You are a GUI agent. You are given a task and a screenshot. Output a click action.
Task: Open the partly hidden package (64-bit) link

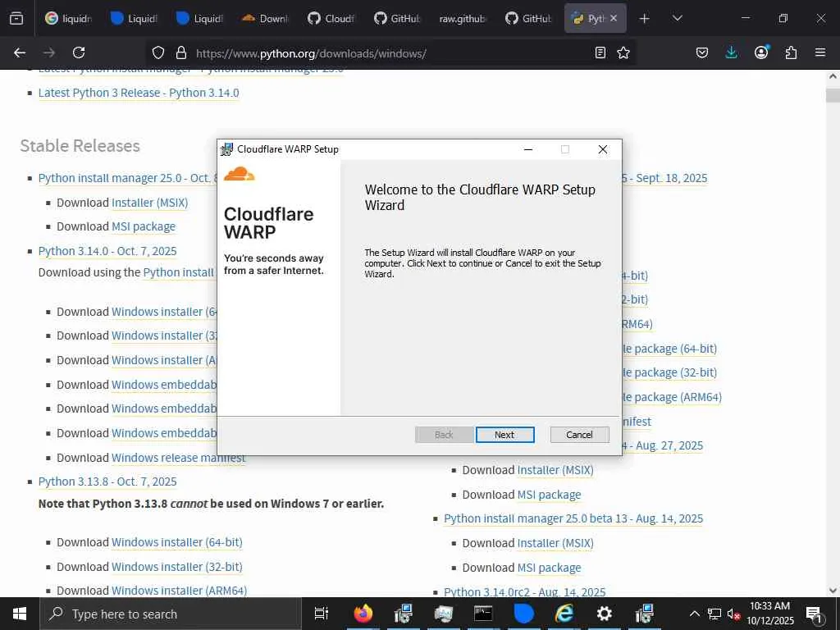(x=669, y=349)
